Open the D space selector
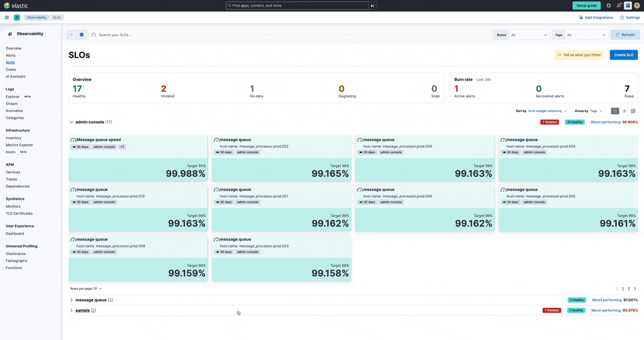 tap(17, 17)
